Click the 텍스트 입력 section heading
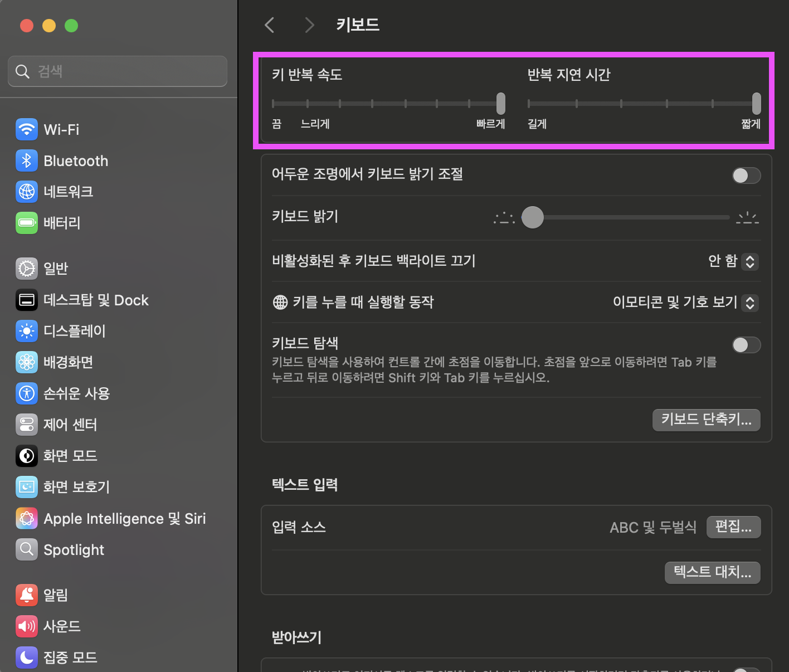The height and width of the screenshot is (672, 789). [305, 484]
